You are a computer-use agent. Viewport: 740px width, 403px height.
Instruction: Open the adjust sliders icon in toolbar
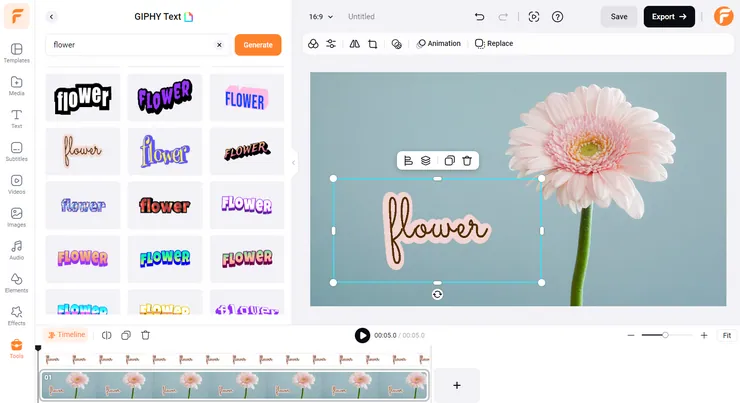331,44
